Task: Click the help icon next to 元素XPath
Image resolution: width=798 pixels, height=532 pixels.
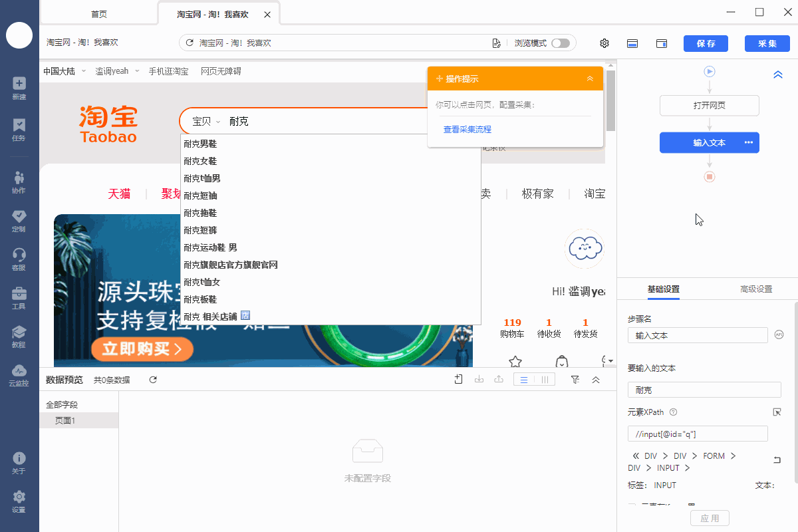Action: (x=673, y=412)
